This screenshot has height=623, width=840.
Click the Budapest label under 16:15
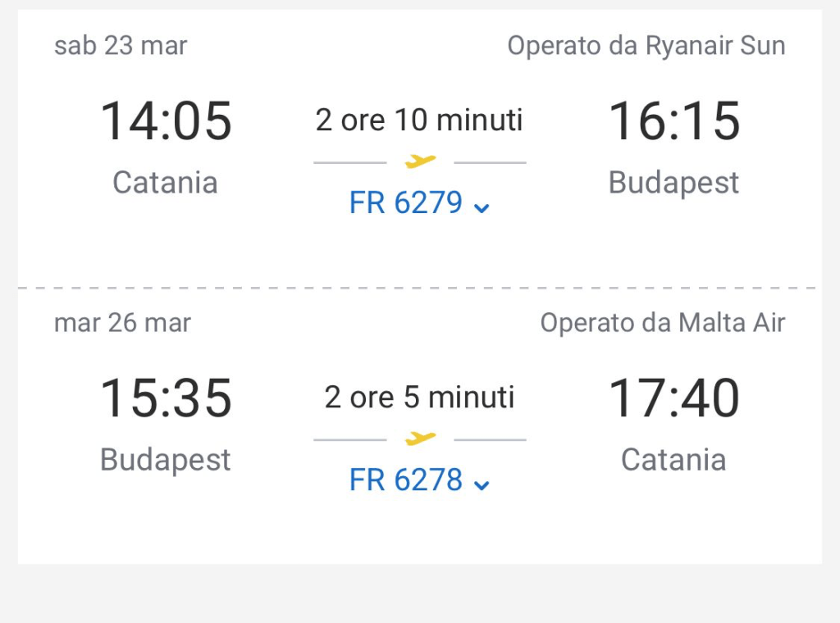pyautogui.click(x=673, y=182)
